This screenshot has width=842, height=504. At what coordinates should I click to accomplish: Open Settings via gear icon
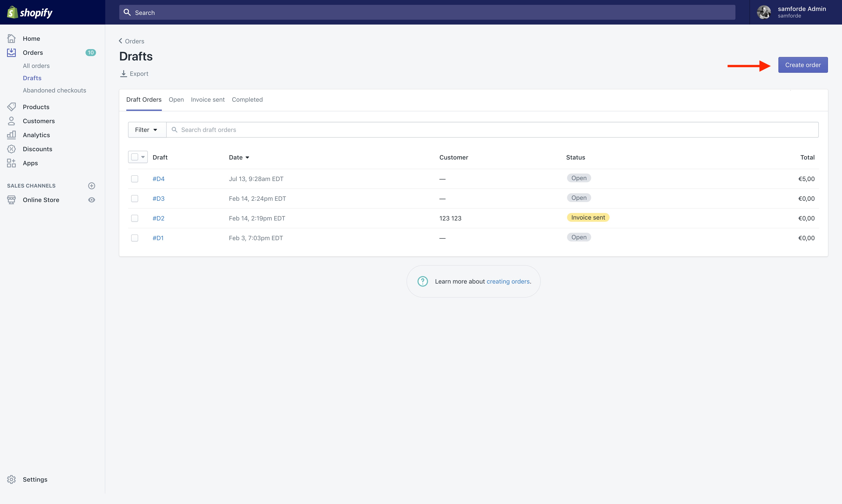click(x=12, y=479)
